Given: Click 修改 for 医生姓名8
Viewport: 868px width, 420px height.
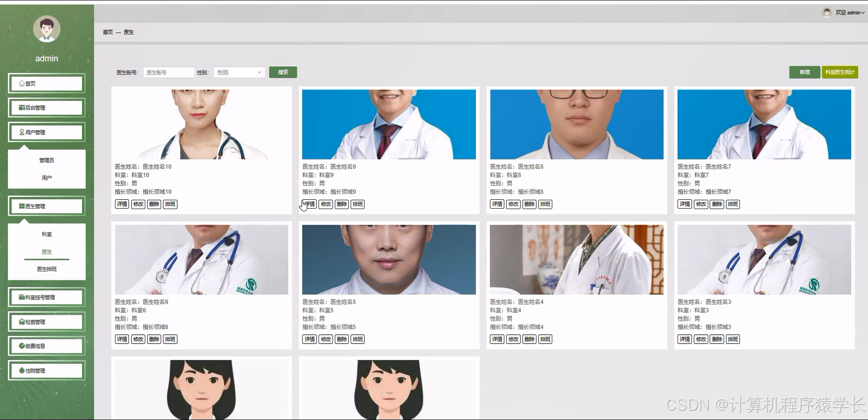Looking at the screenshot, I should 514,204.
